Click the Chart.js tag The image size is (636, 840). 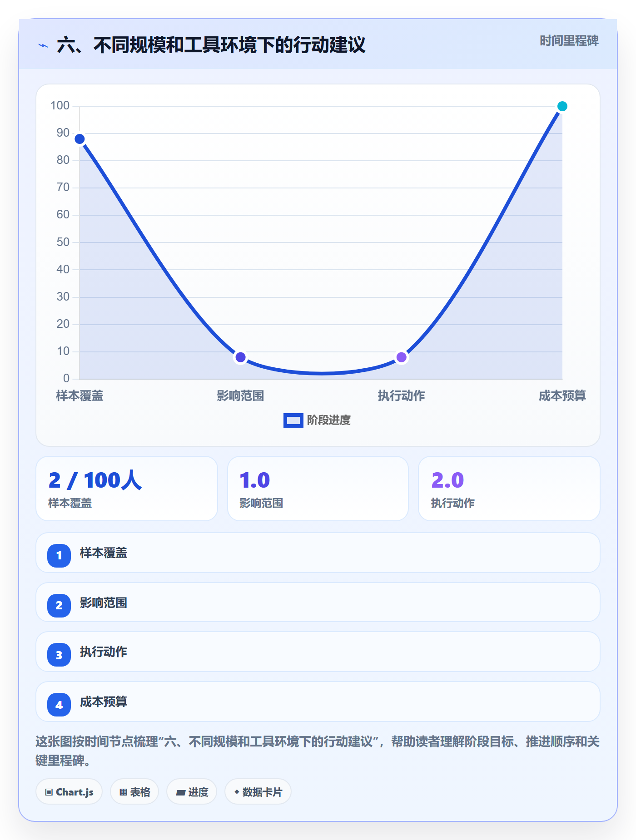[x=69, y=792]
